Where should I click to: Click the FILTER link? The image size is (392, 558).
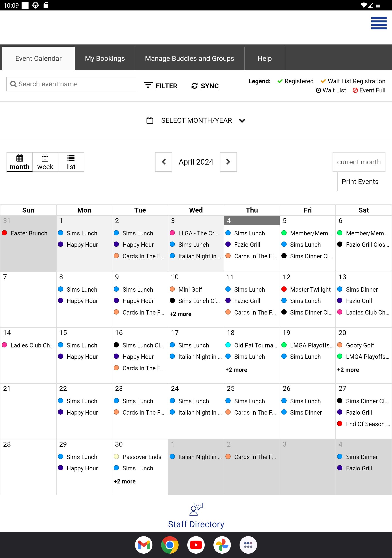point(167,86)
